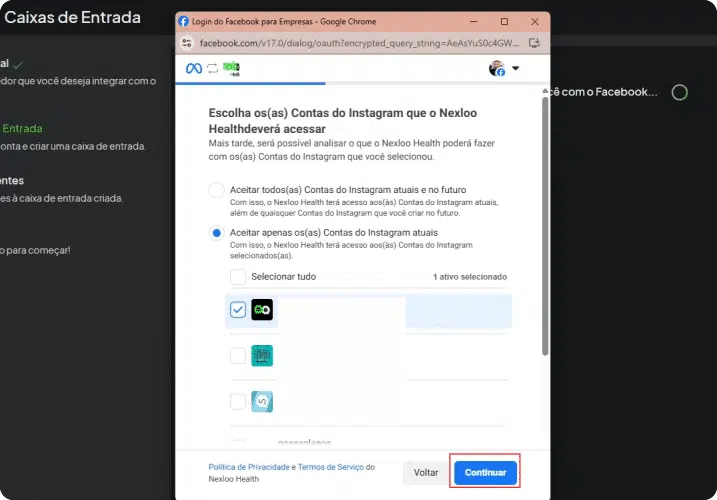This screenshot has width=717, height=500.
Task: Open the Termos de Serviço link
Action: point(331,467)
